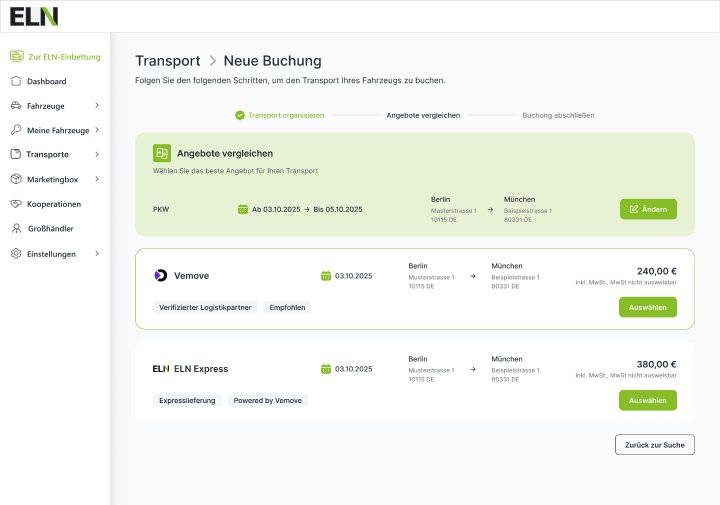Click the Expresslieferung tag
Image resolution: width=720 pixels, height=505 pixels.
(x=187, y=400)
